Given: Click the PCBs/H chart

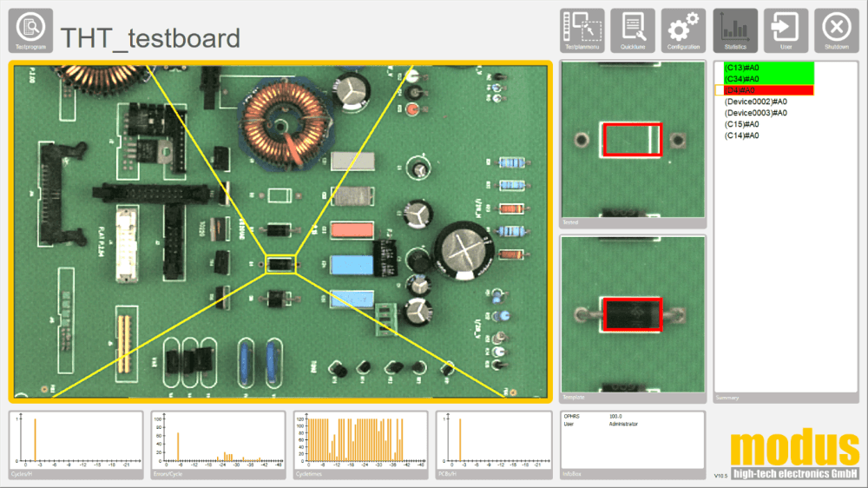Looking at the screenshot, I should pos(494,445).
